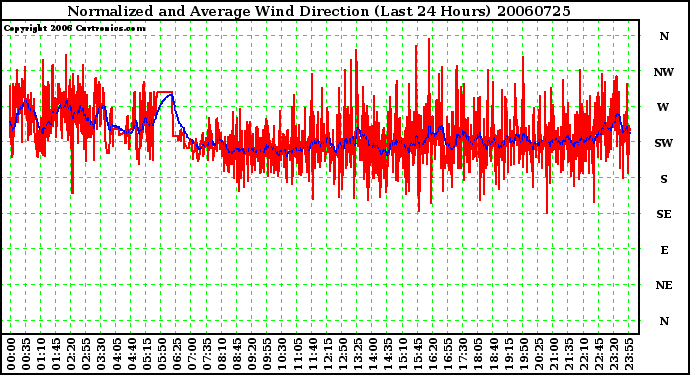Click the 05:15 time axis label
690x375 pixels.
click(x=147, y=354)
